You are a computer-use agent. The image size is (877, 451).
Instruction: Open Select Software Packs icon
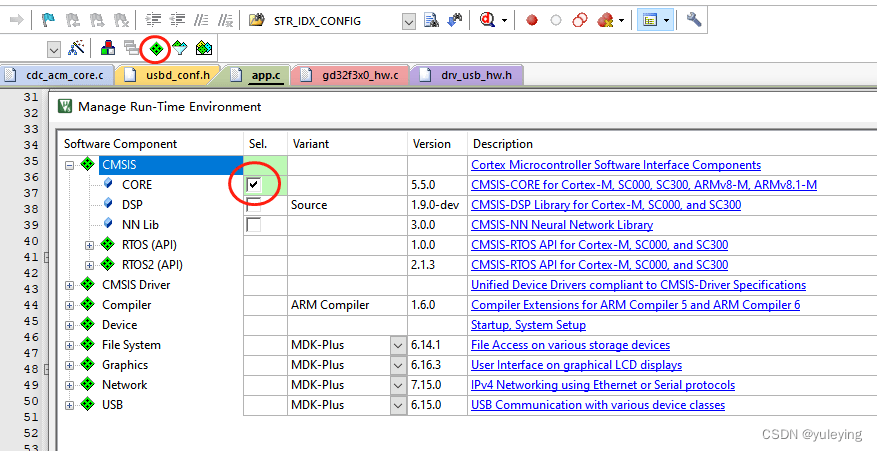pos(180,49)
